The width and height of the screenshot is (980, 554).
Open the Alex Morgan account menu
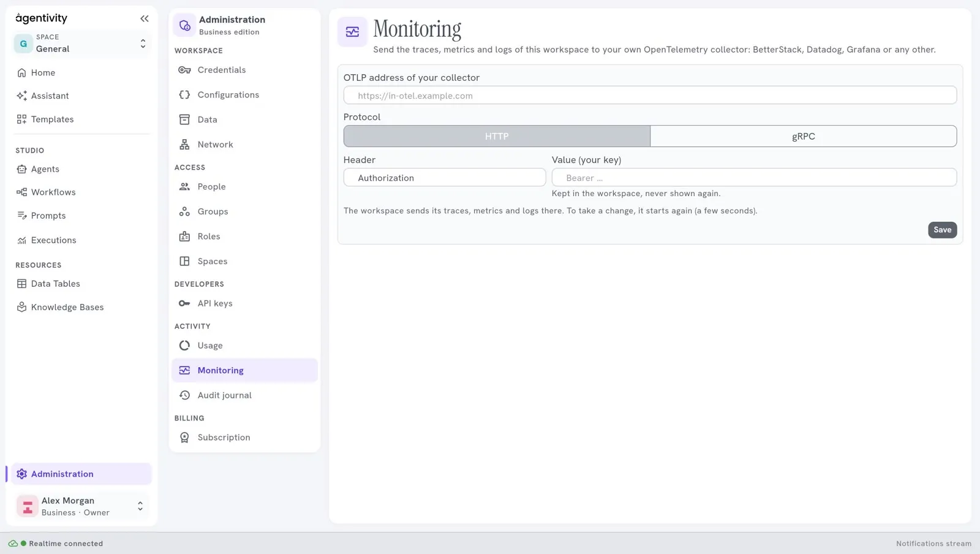coord(81,506)
